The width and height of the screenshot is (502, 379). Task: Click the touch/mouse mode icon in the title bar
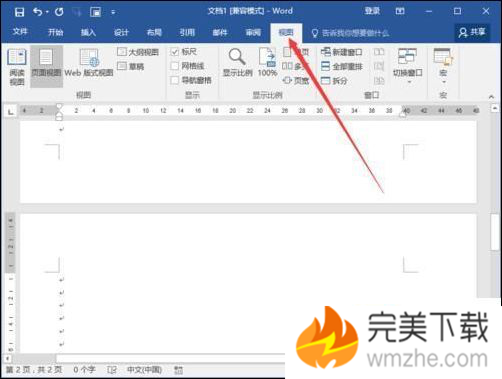tap(95, 12)
